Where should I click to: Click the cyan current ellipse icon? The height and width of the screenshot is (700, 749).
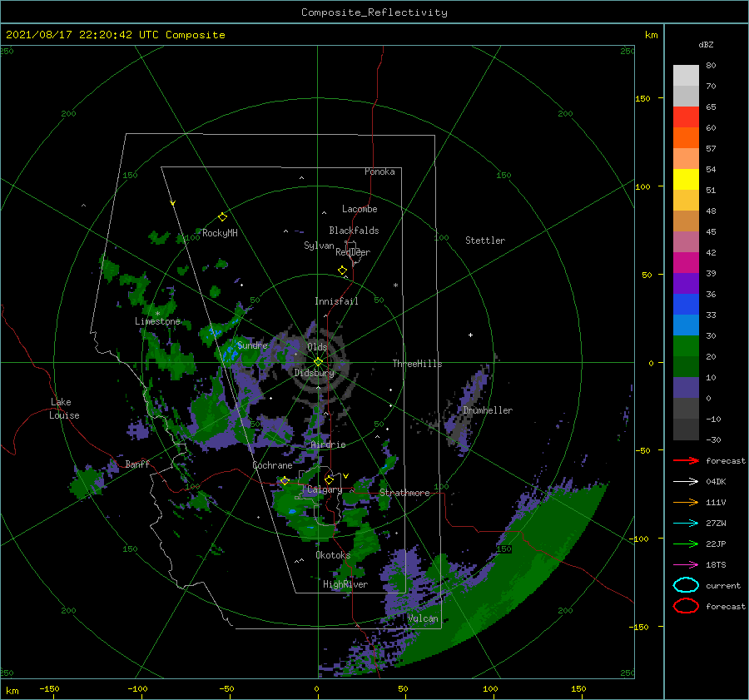(x=686, y=585)
